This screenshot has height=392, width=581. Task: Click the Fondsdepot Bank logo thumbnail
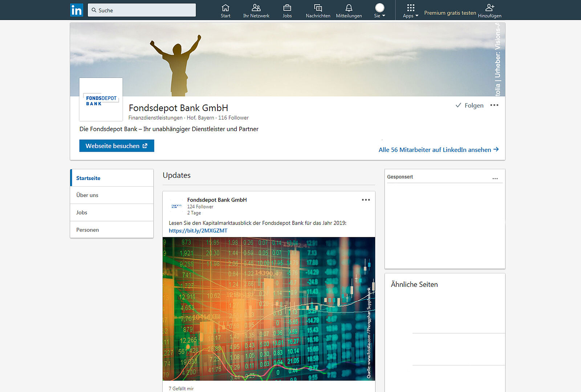coord(101,99)
